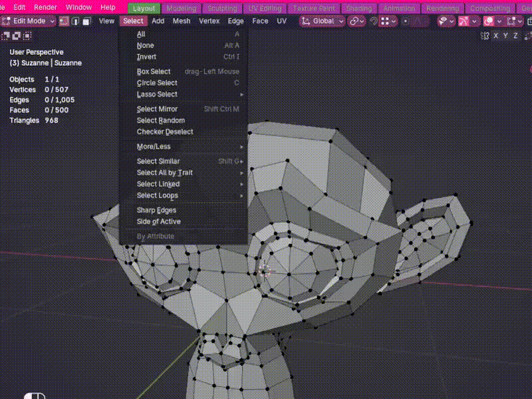532x399 pixels.
Task: Choose Sharp Edges menu entry
Action: [x=184, y=210]
